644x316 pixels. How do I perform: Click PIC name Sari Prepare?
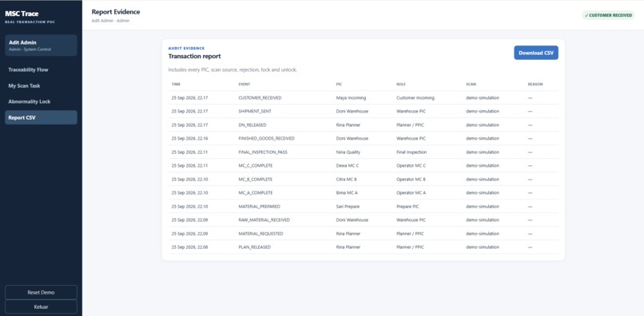pyautogui.click(x=348, y=207)
